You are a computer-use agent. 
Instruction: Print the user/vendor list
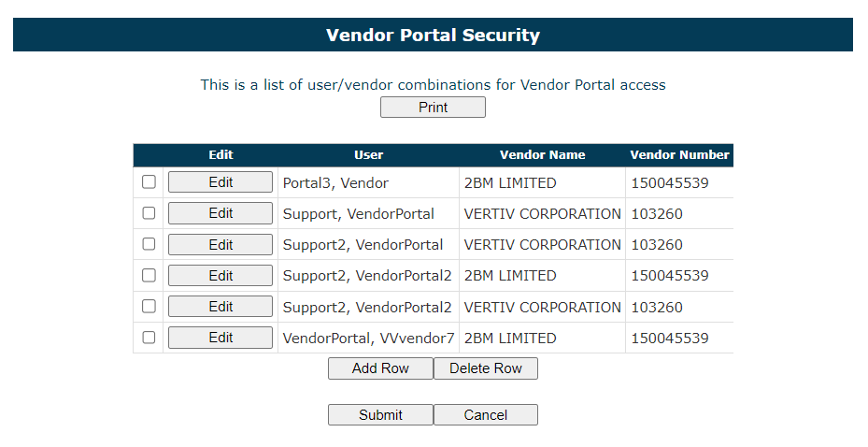433,108
